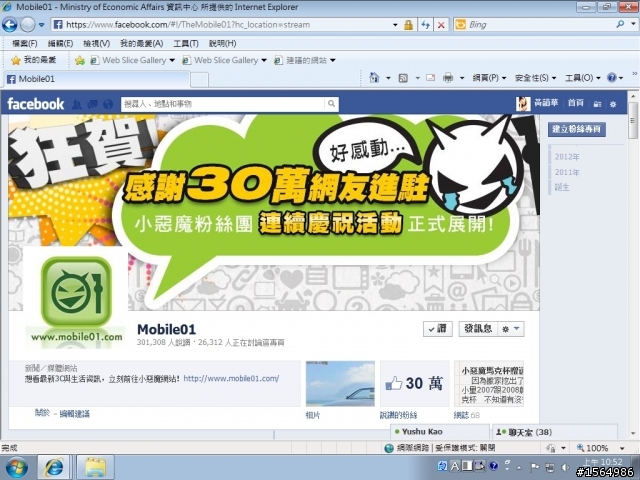Viewport: 640px width, 480px height.
Task: Jump to 2012年 on timeline
Action: pyautogui.click(x=567, y=157)
